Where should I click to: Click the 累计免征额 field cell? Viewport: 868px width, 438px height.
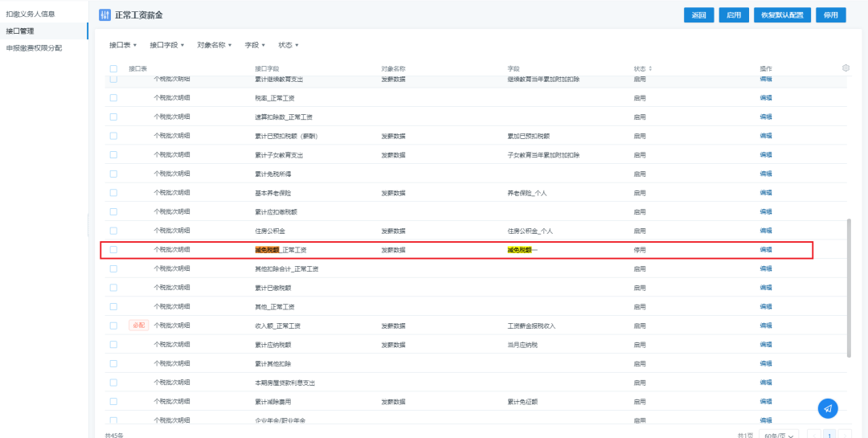(x=522, y=402)
